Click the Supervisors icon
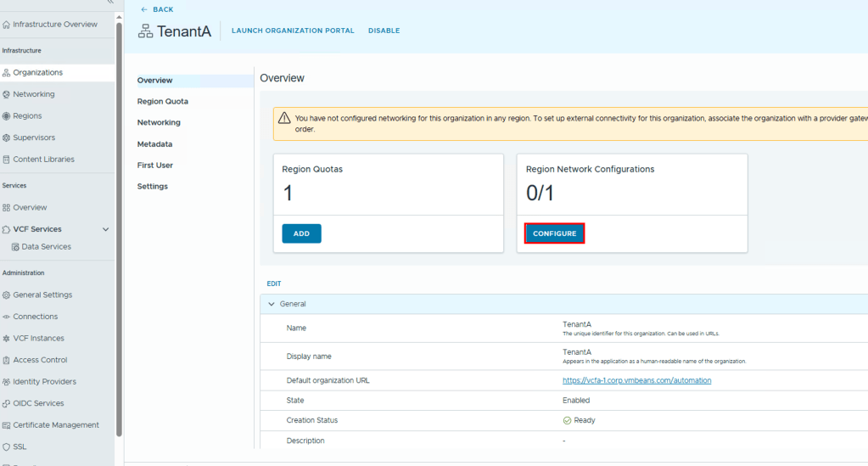Screen dimensions: 868x466 7,138
